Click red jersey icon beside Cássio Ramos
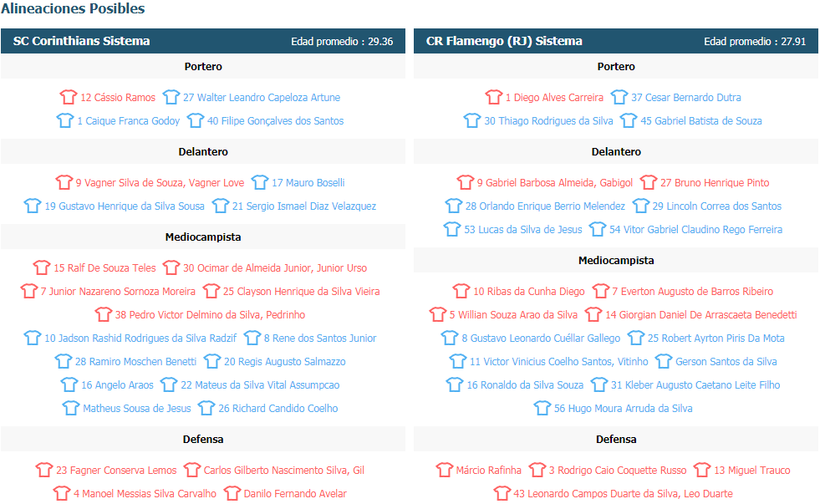 [69, 97]
